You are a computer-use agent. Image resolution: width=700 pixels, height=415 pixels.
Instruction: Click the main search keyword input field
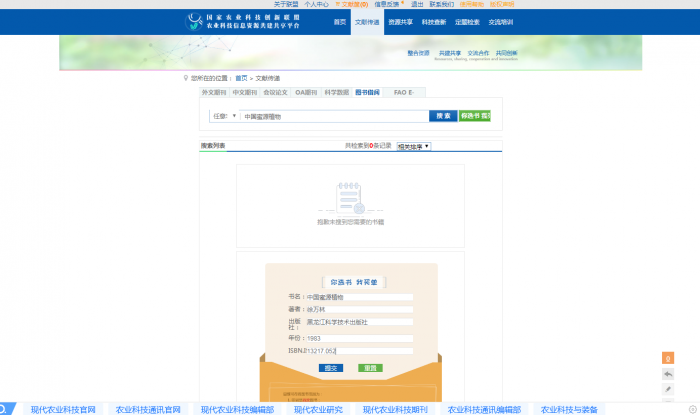pyautogui.click(x=335, y=116)
